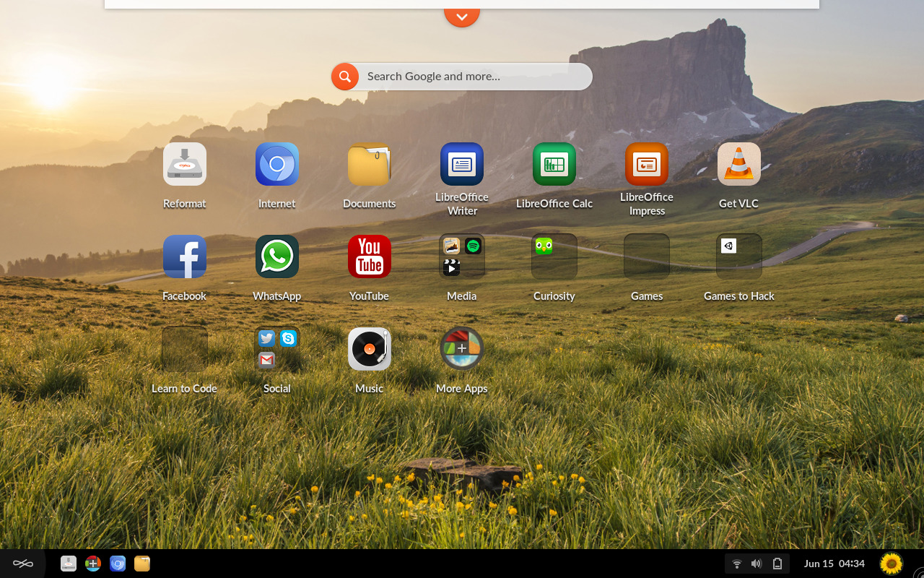Launch LibreOffice Calc

point(554,164)
